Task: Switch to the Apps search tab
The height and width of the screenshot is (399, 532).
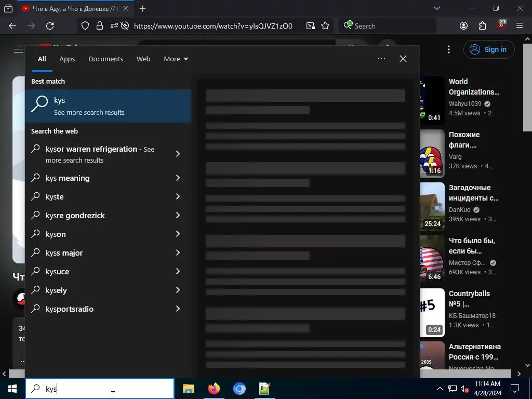Action: click(67, 59)
